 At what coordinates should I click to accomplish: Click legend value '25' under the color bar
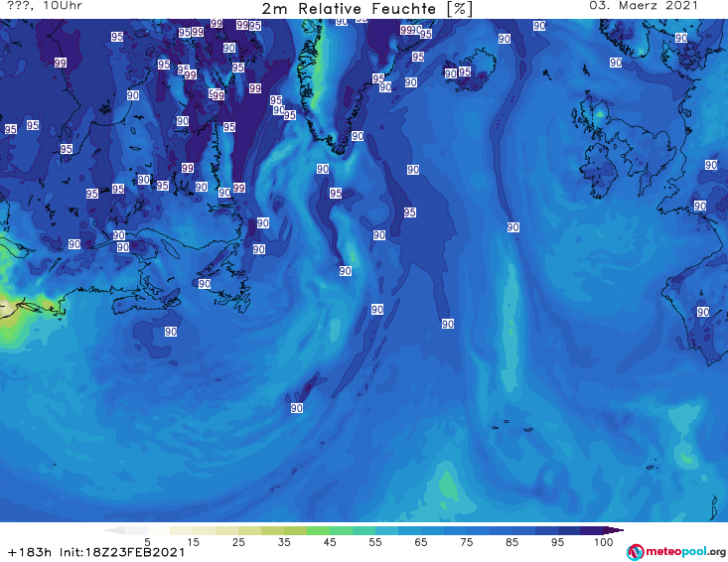point(238,542)
